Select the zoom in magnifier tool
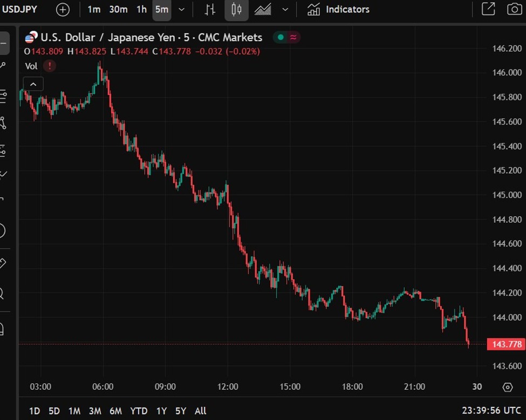Viewport: 526px width, 420px height. click(3, 294)
